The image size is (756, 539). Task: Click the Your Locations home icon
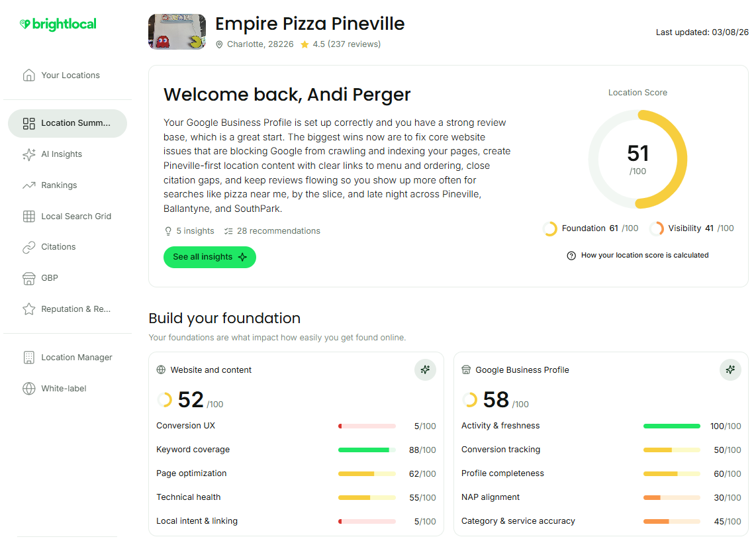pos(29,75)
